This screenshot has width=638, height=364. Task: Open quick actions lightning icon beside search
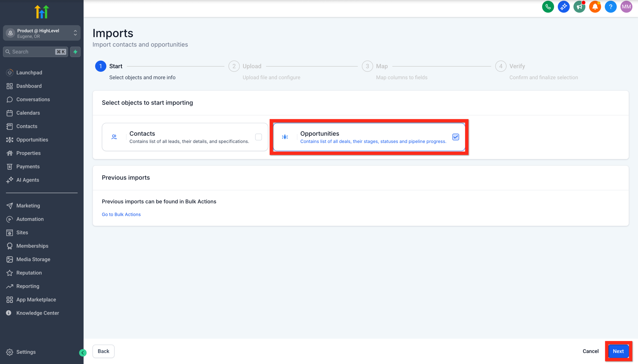(75, 52)
